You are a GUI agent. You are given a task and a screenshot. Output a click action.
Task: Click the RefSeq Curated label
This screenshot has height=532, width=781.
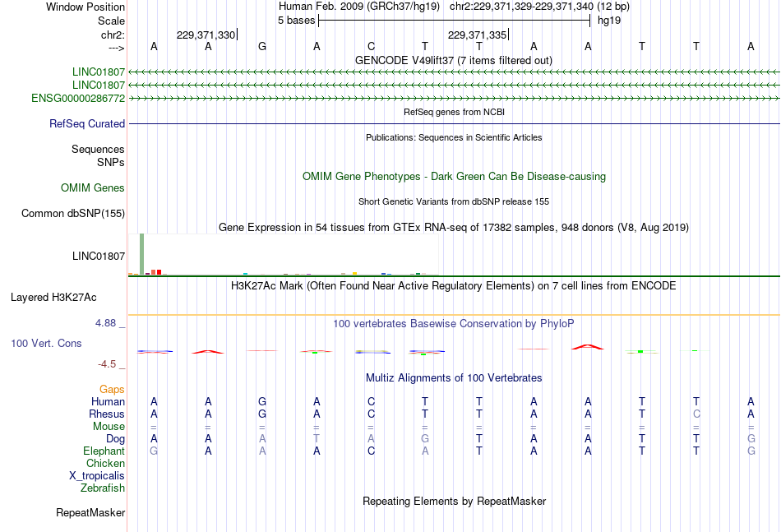point(87,123)
